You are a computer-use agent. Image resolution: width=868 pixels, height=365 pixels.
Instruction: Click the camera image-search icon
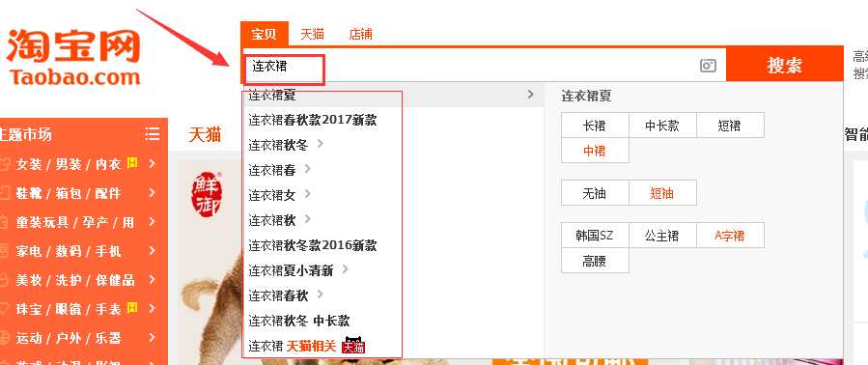[x=708, y=66]
